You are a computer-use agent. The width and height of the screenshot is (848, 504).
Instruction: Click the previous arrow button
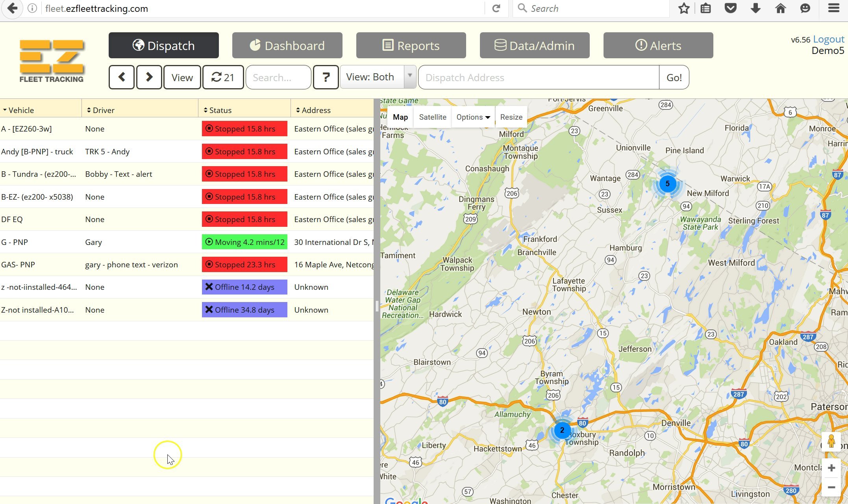tap(121, 77)
